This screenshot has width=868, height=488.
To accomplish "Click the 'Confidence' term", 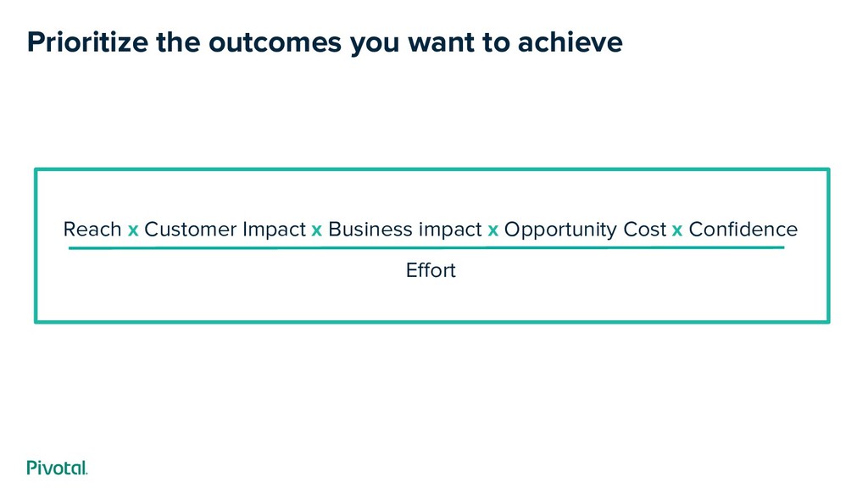I will [x=743, y=229].
